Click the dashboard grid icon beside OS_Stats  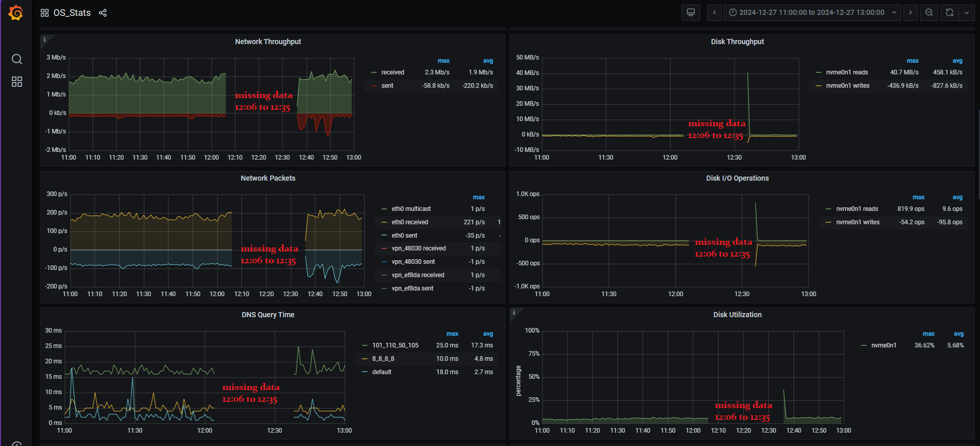(45, 13)
